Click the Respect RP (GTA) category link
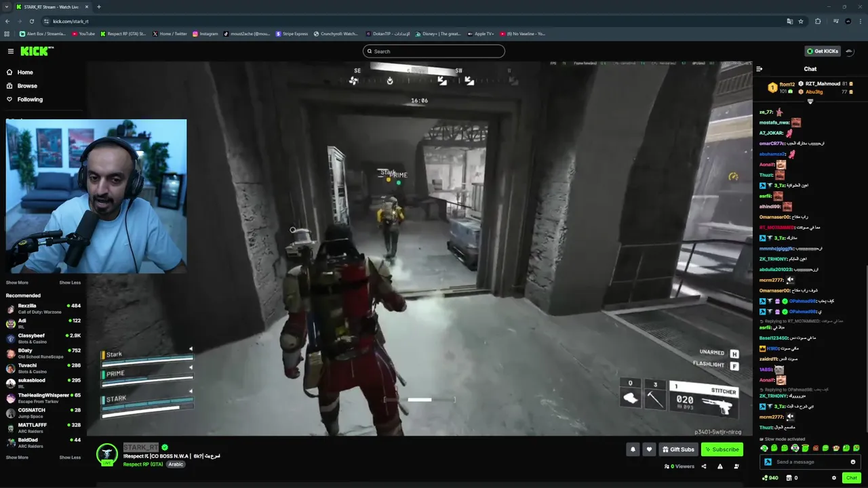The height and width of the screenshot is (488, 868). [143, 464]
